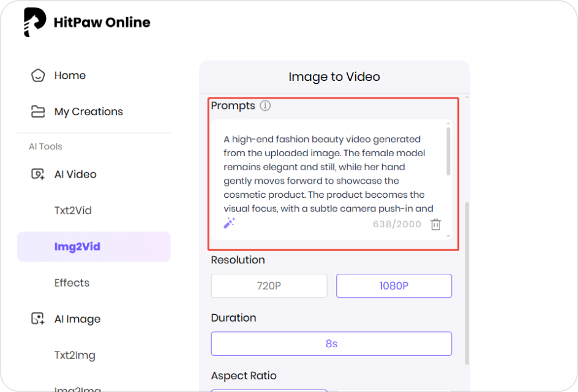This screenshot has width=578, height=392.
Task: Click the HitPaw Online logo icon
Action: click(x=35, y=23)
